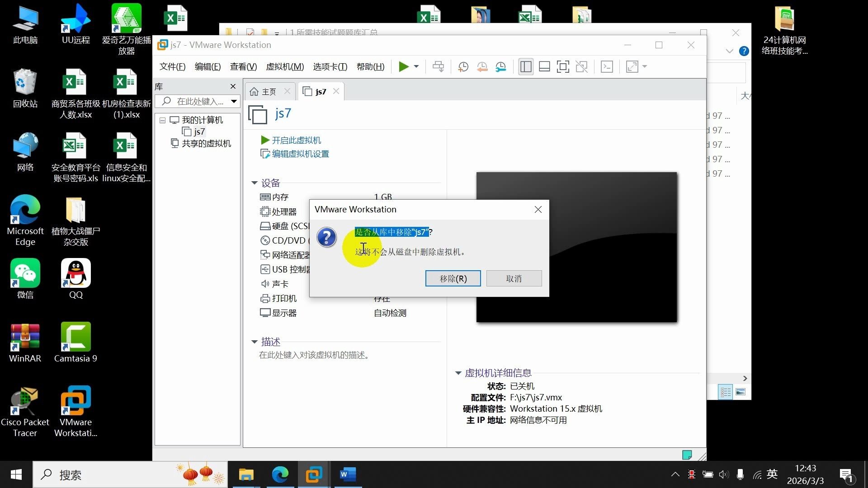Open the Windows Start menu
868x488 pixels.
tap(16, 474)
